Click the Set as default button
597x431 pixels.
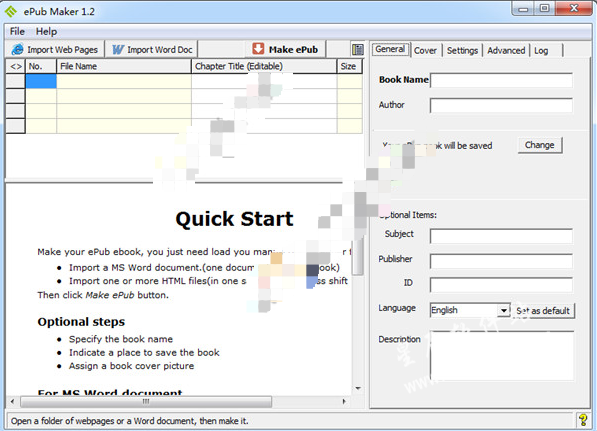(x=543, y=311)
